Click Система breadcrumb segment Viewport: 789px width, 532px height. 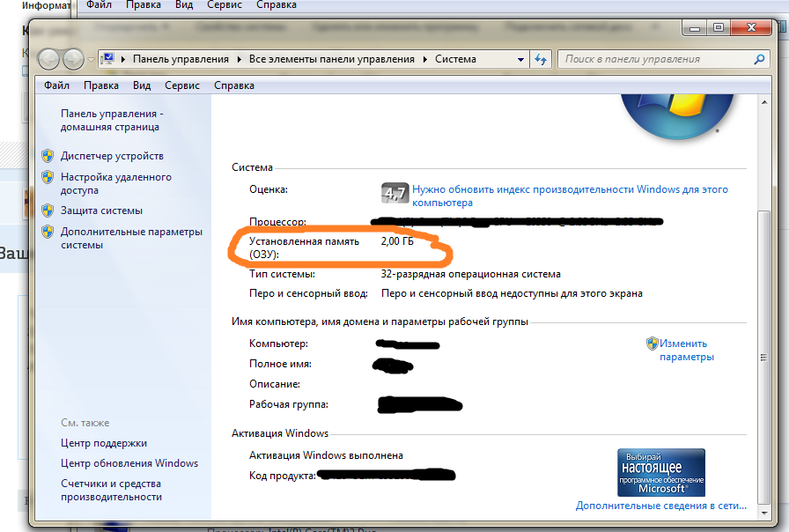tap(455, 59)
